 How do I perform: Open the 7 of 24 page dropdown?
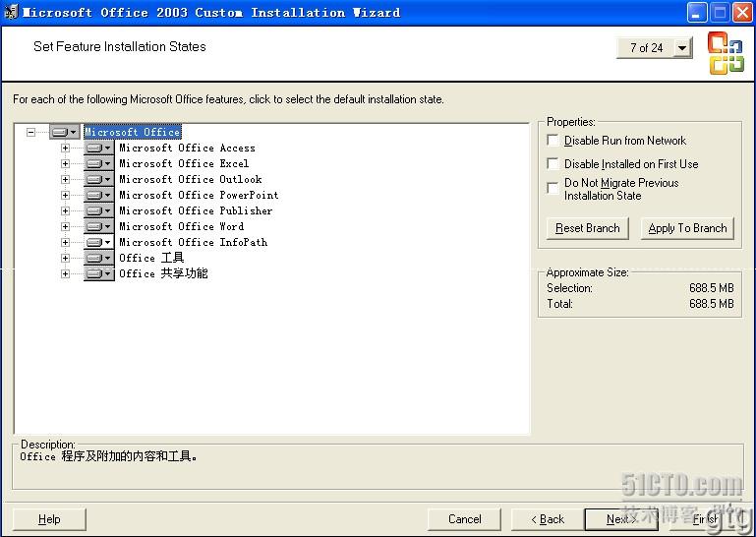click(682, 48)
